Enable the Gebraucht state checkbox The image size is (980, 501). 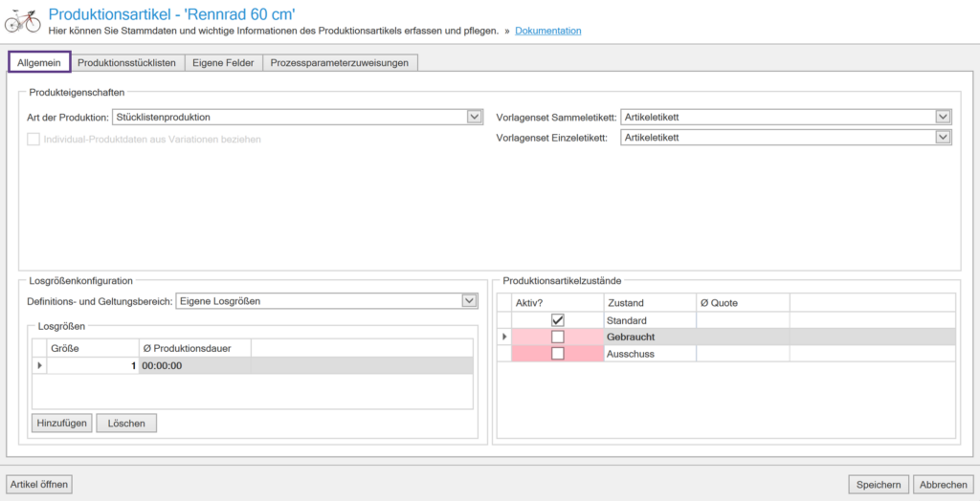click(558, 338)
